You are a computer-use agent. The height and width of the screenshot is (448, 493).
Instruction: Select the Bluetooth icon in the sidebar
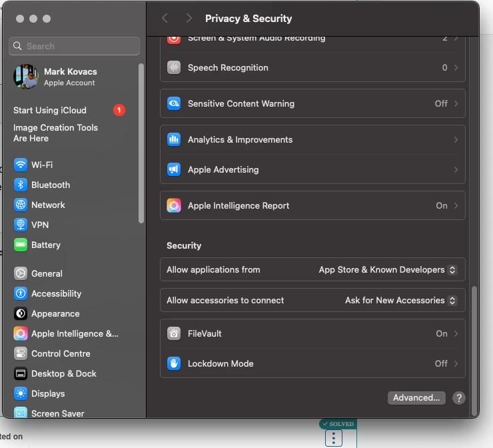(x=21, y=185)
